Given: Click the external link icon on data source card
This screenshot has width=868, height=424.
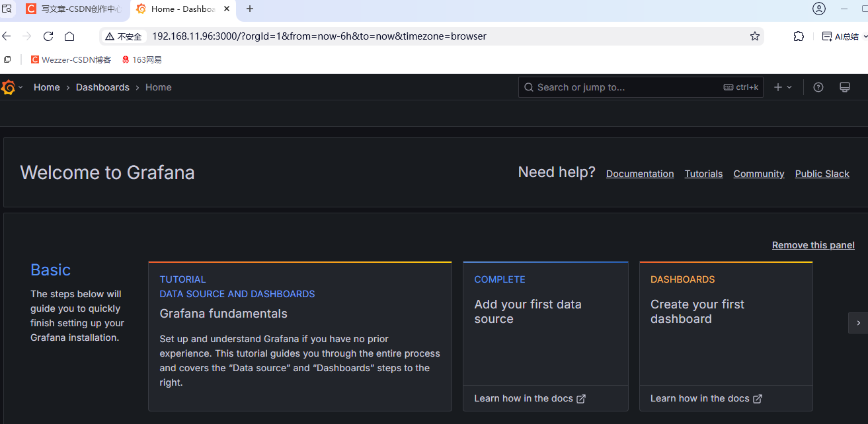Looking at the screenshot, I should (x=581, y=399).
